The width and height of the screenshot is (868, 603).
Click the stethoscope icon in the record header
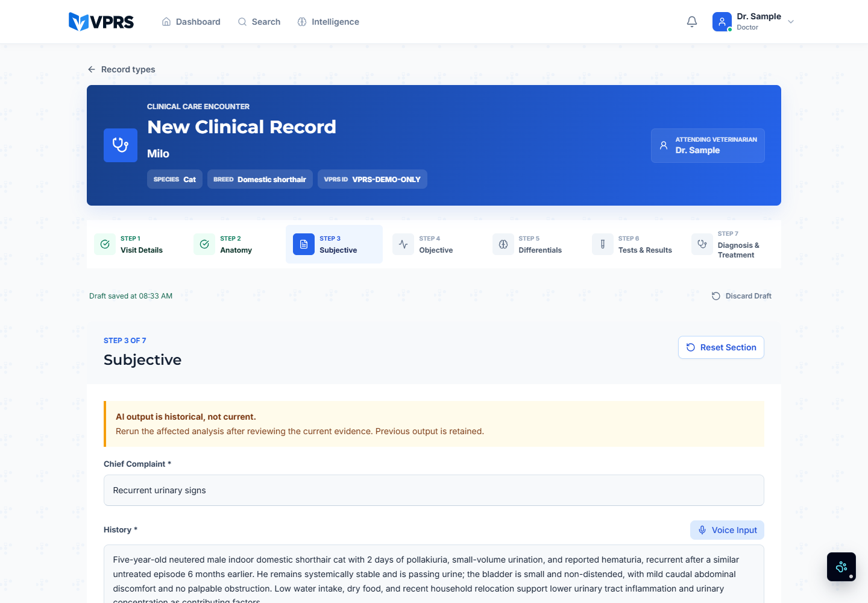click(x=121, y=145)
